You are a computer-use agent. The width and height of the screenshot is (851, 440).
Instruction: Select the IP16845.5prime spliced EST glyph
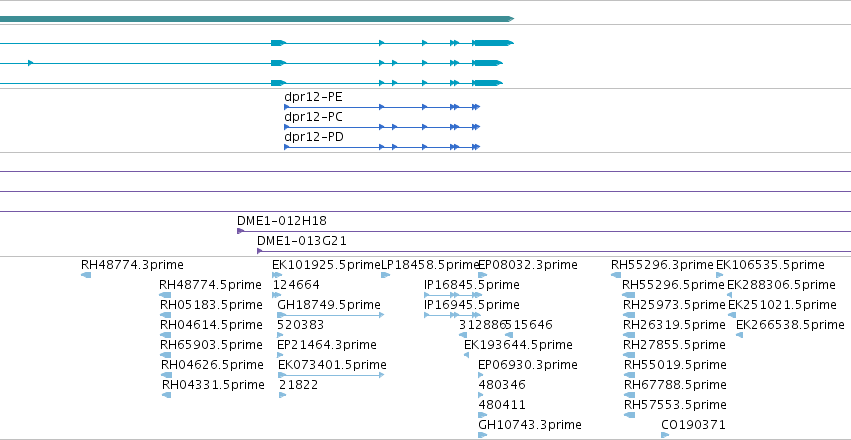click(453, 295)
